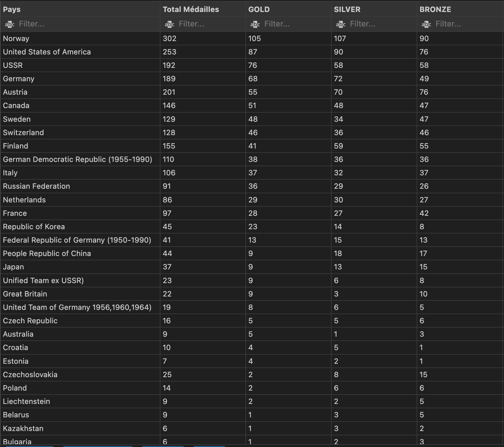Click the abc filter icon under SILVER
Viewport: 504px width, 447px height.
[341, 24]
